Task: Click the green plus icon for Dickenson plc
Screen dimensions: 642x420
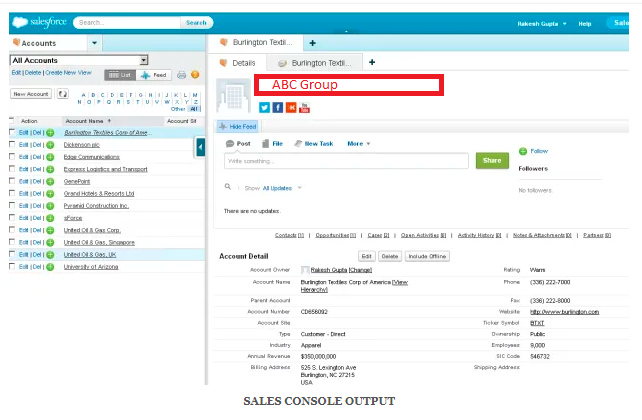Action: 50,145
